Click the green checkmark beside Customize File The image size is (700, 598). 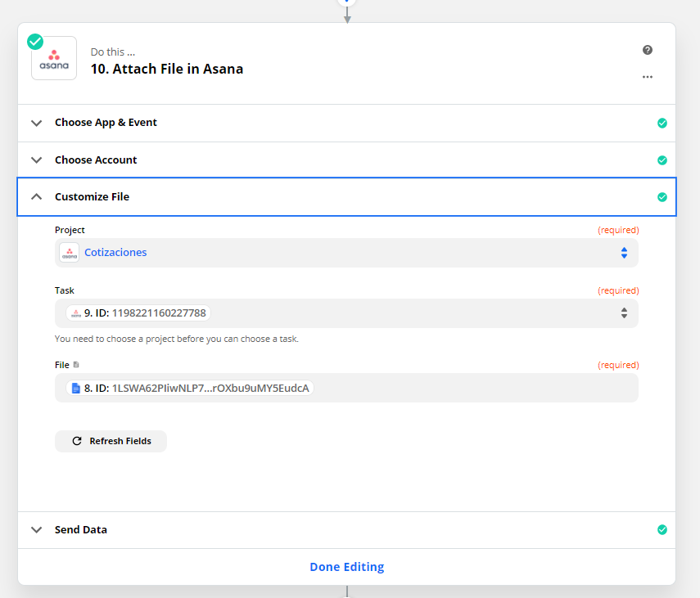(x=662, y=197)
